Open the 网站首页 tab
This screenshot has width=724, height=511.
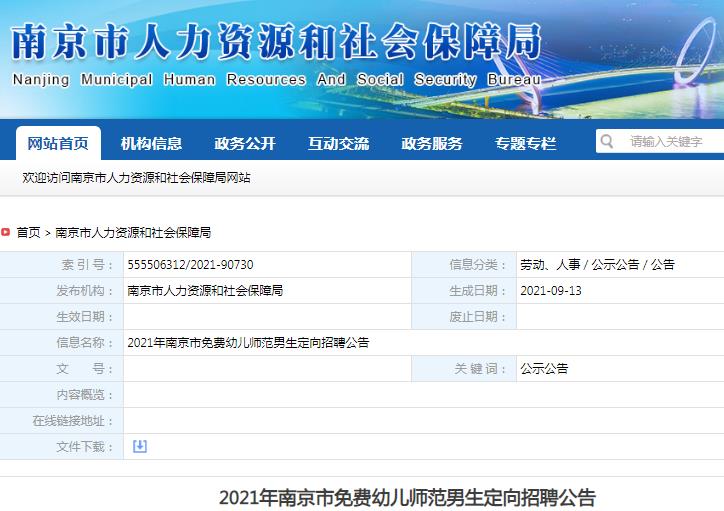coord(58,143)
